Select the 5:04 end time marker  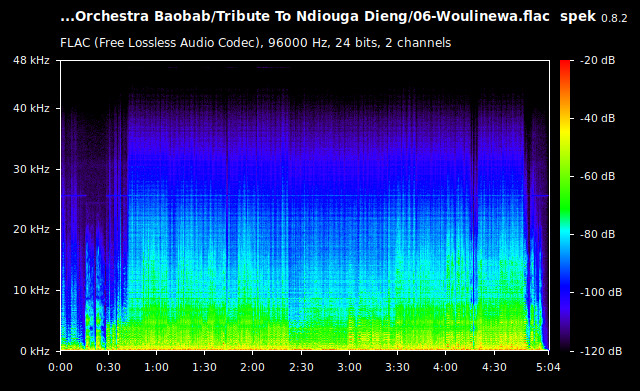pyautogui.click(x=548, y=367)
